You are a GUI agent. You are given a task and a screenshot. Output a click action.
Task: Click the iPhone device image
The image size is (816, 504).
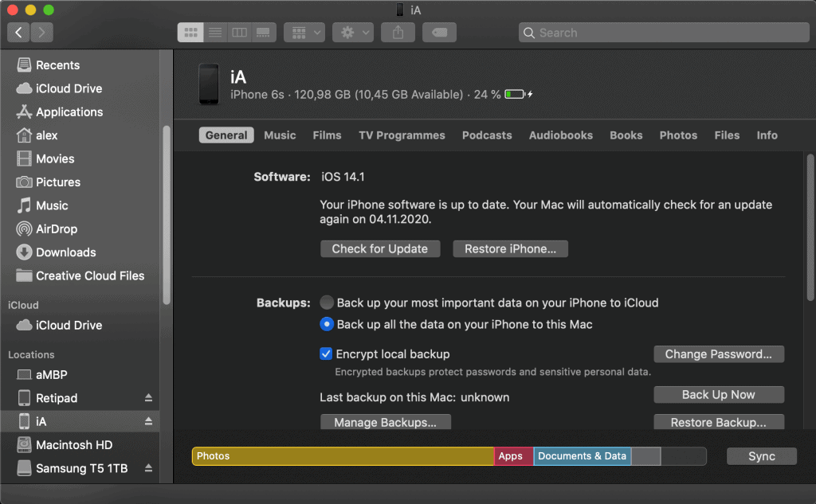coord(209,84)
